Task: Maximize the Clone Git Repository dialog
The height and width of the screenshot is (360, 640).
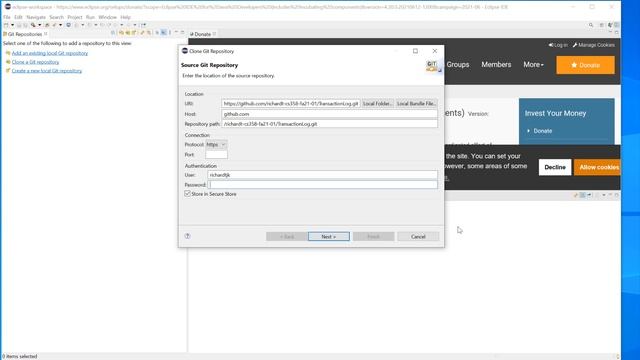Action: coord(415,51)
